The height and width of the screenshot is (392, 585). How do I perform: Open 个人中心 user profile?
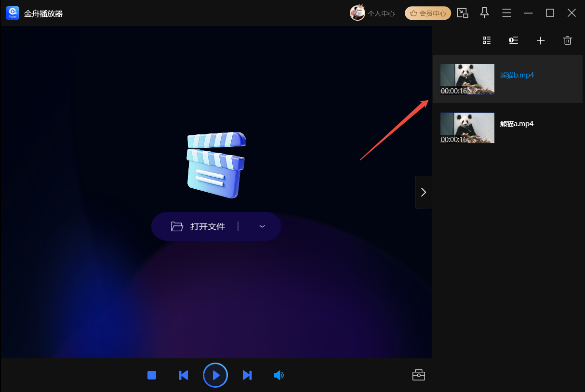pos(372,13)
